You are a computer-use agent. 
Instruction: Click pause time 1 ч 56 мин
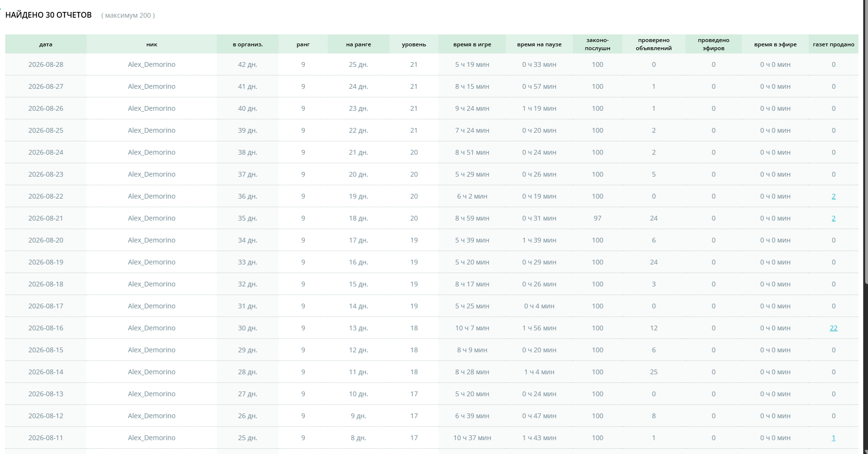539,328
